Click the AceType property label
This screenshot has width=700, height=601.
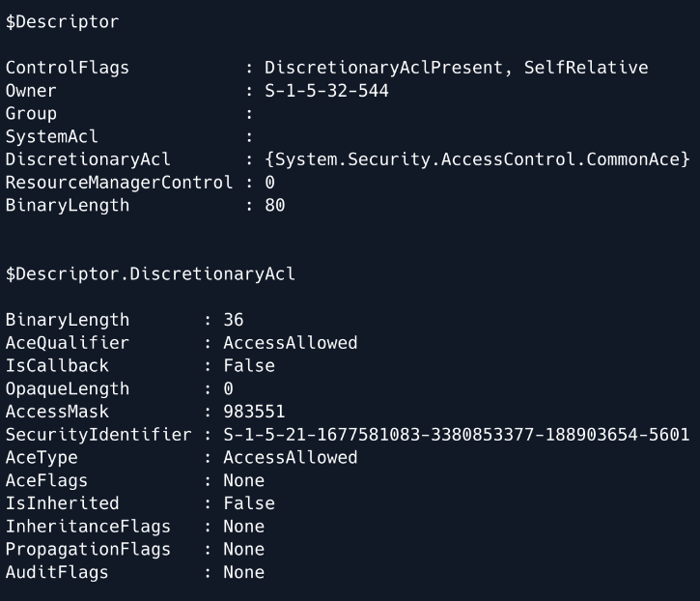tap(42, 458)
